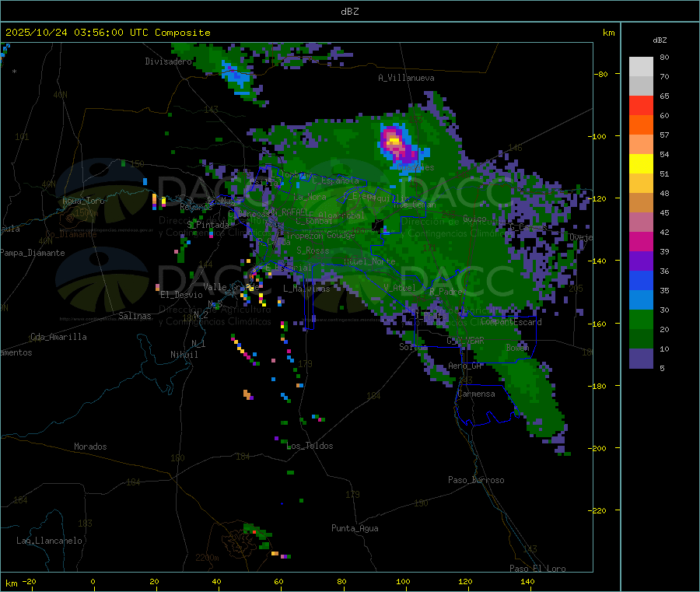Click the '100' value on bottom axis
700x592 pixels.
point(403,581)
